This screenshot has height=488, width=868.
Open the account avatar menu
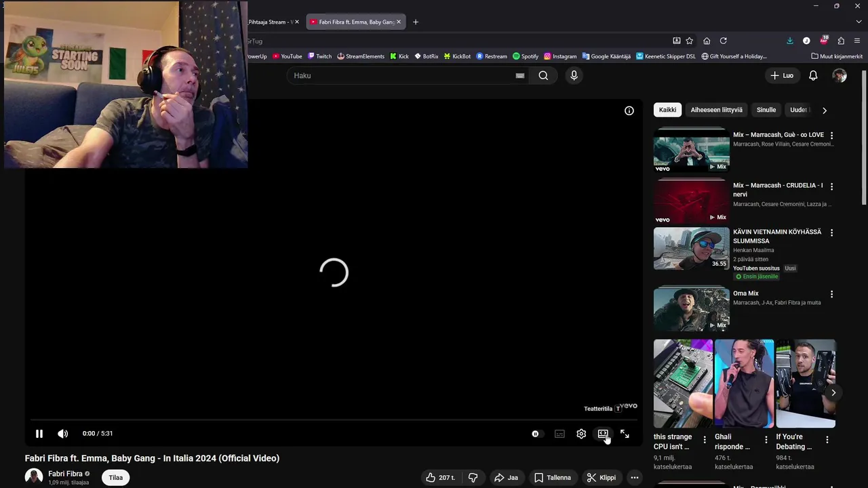(840, 76)
